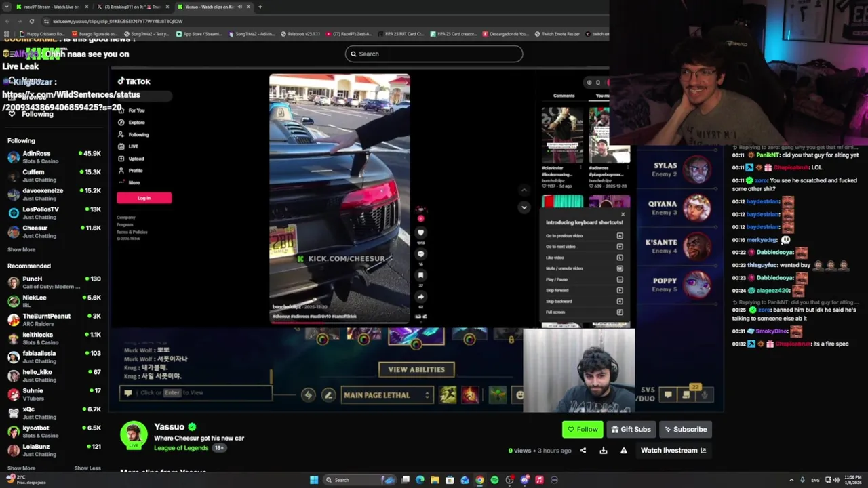This screenshot has height=488, width=868.
Task: Expand Show More under Following list
Action: pyautogui.click(x=21, y=249)
